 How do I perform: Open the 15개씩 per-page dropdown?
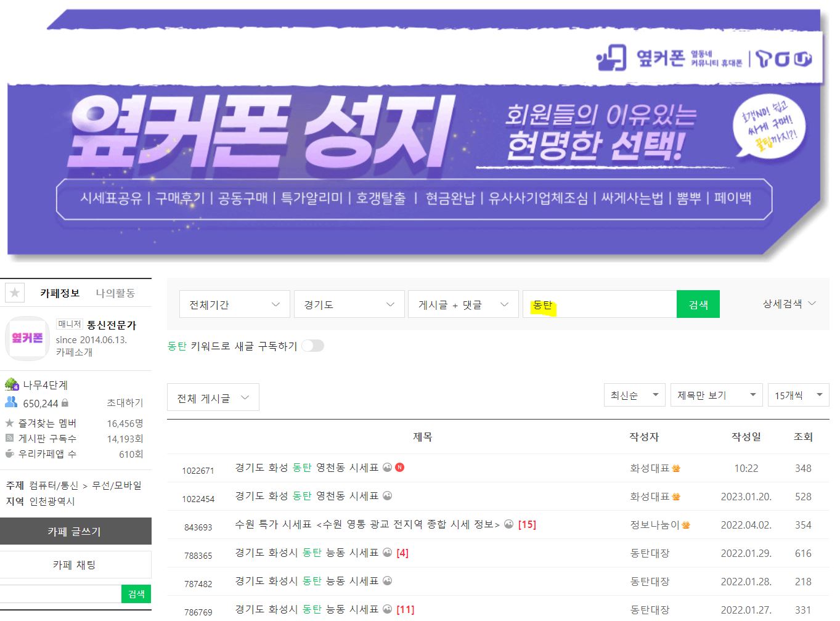799,395
